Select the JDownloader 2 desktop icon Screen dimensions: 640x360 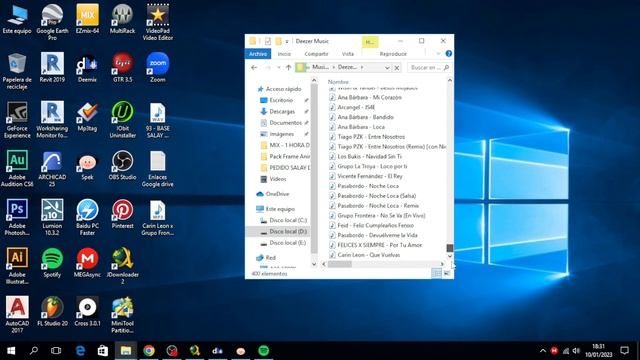[122, 266]
